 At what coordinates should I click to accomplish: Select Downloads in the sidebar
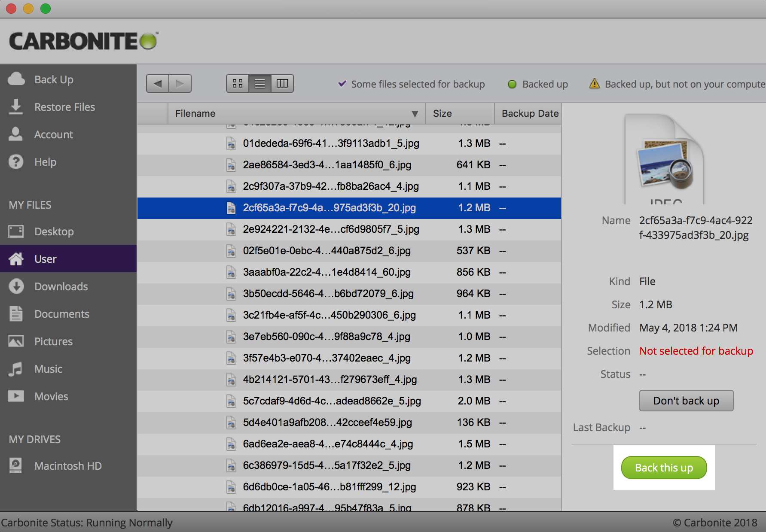61,286
